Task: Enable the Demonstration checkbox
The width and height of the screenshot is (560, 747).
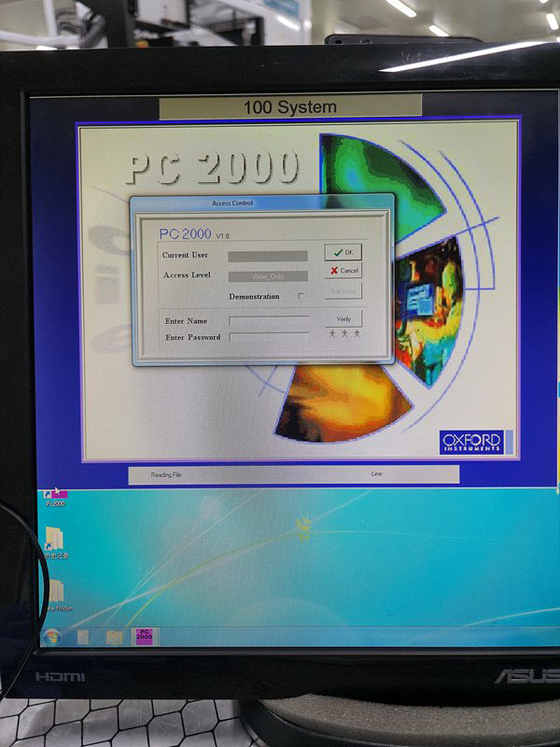Action: (301, 296)
